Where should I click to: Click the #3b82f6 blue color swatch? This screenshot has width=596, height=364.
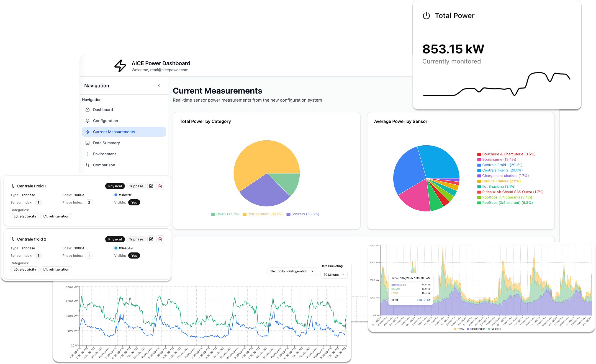pos(116,195)
